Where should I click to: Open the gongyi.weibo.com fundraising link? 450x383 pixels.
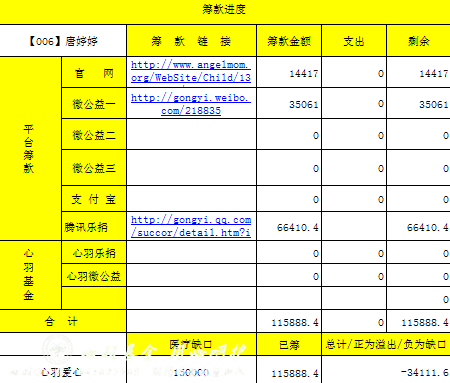click(x=191, y=104)
